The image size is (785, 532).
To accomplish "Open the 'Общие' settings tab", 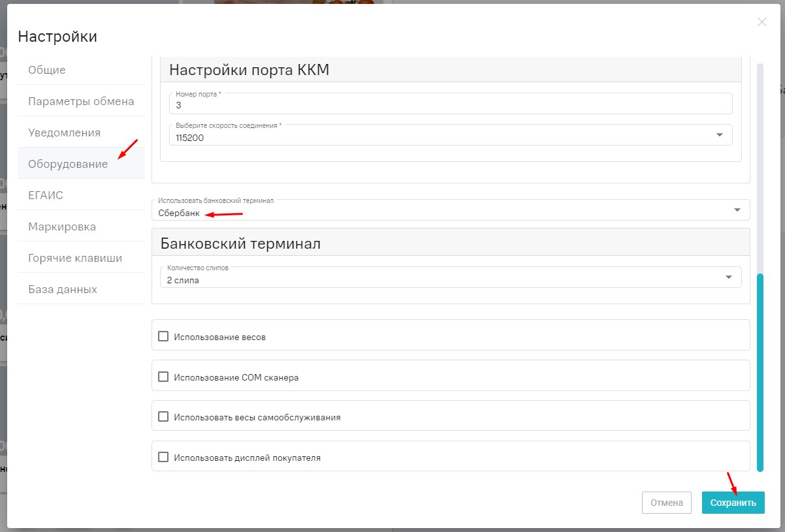I will click(47, 70).
